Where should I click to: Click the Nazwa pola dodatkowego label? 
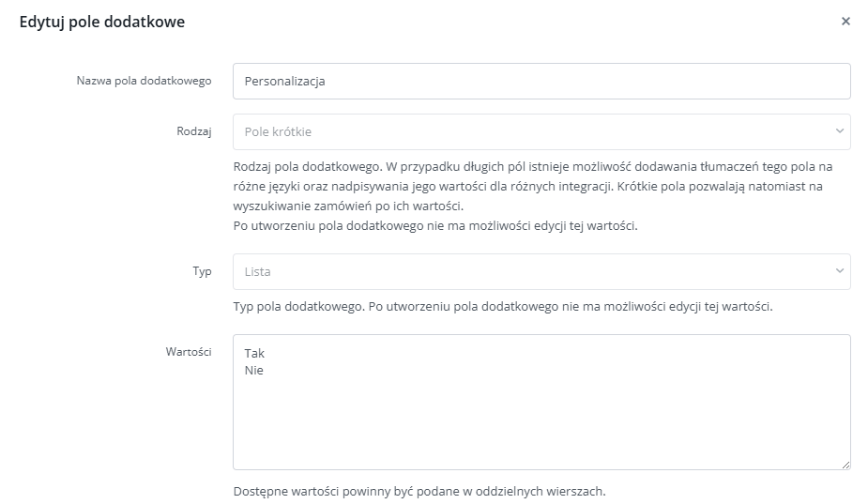tap(144, 81)
